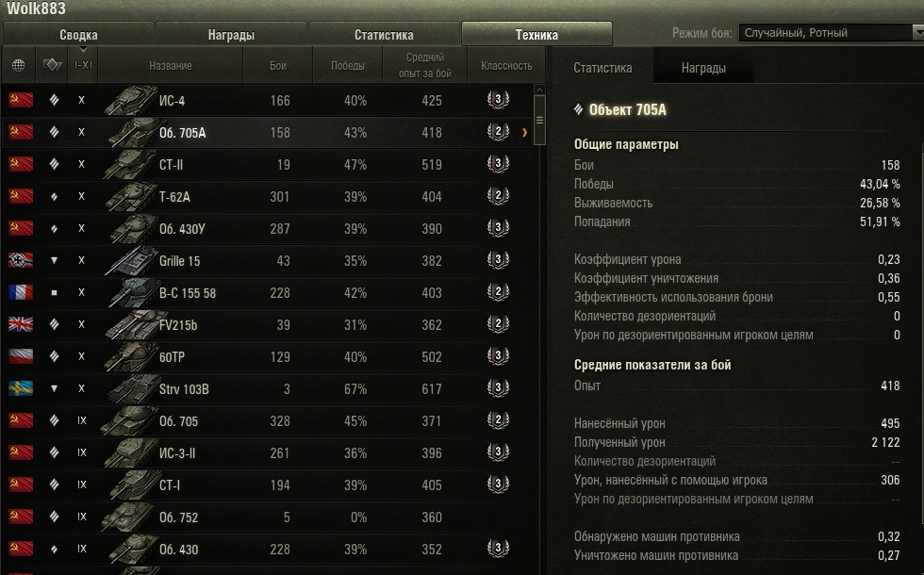
Task: Sort vehicles by nation globe icon
Action: (18, 65)
